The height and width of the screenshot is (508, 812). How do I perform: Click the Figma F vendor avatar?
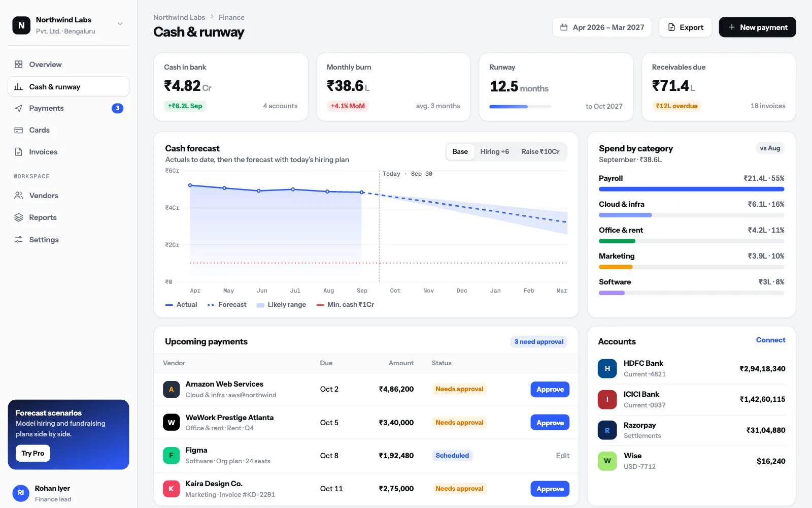(171, 456)
